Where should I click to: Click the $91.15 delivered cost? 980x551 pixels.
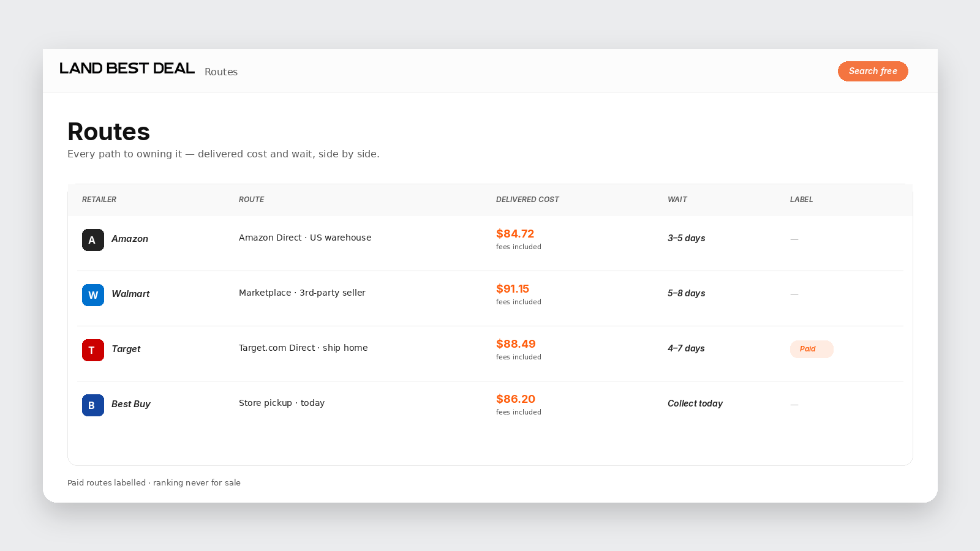(x=513, y=289)
